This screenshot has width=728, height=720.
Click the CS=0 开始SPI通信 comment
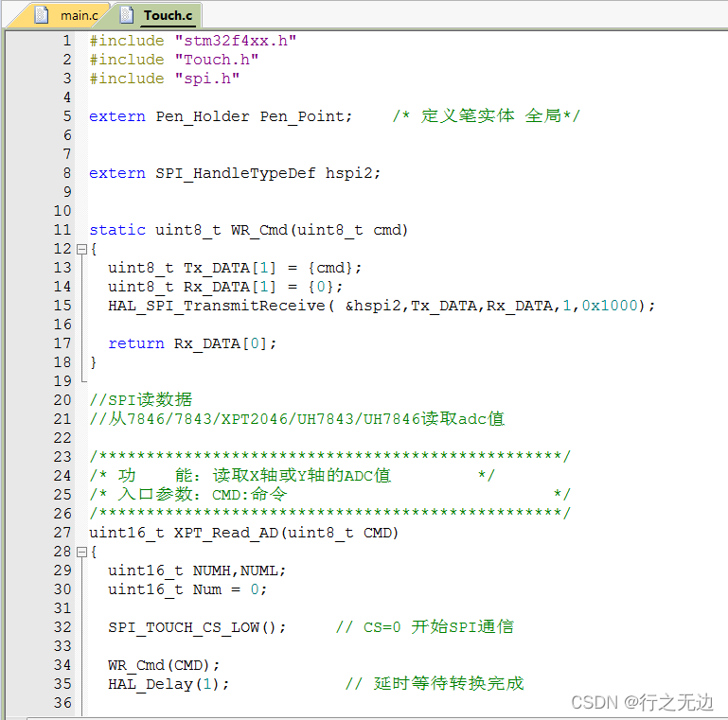pos(425,626)
